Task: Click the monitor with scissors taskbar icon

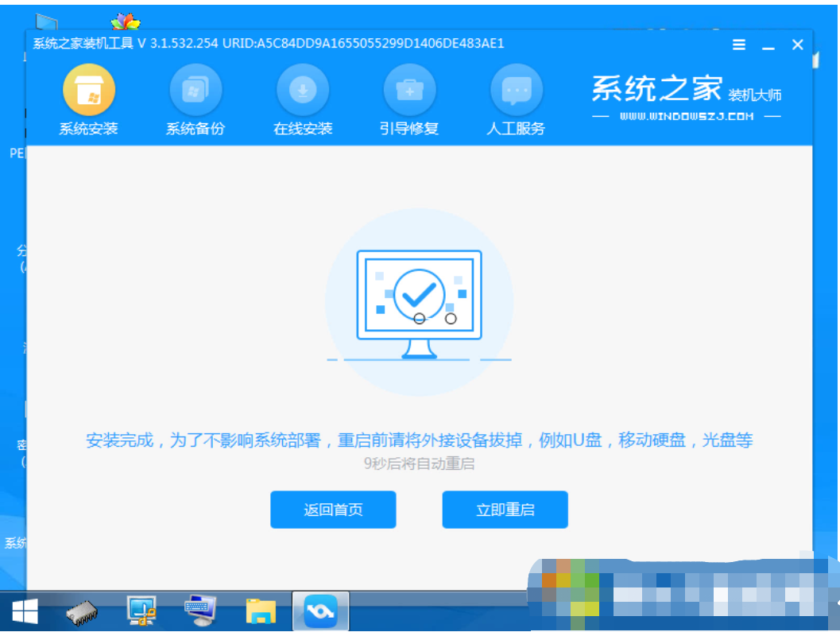Action: [x=141, y=611]
